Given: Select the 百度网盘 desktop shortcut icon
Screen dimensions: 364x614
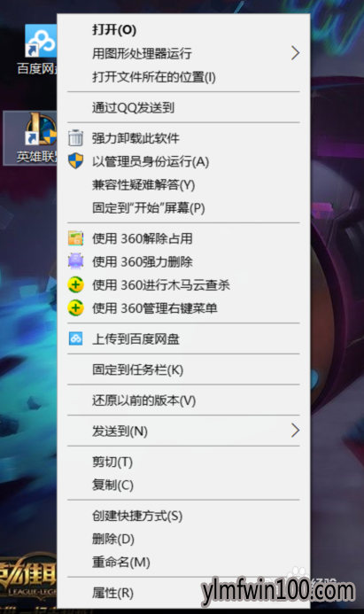Looking at the screenshot, I should point(41,41).
